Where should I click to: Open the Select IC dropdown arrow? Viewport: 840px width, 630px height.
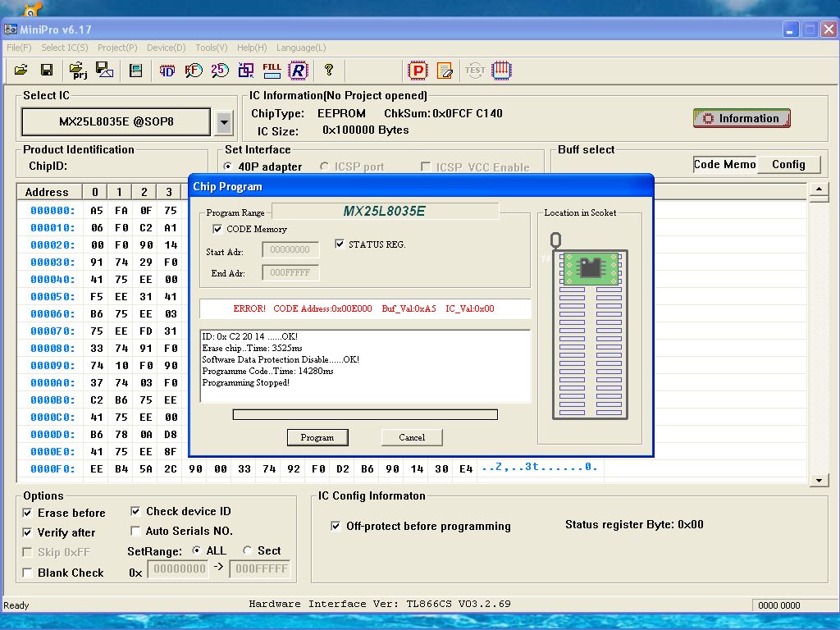[x=225, y=122]
